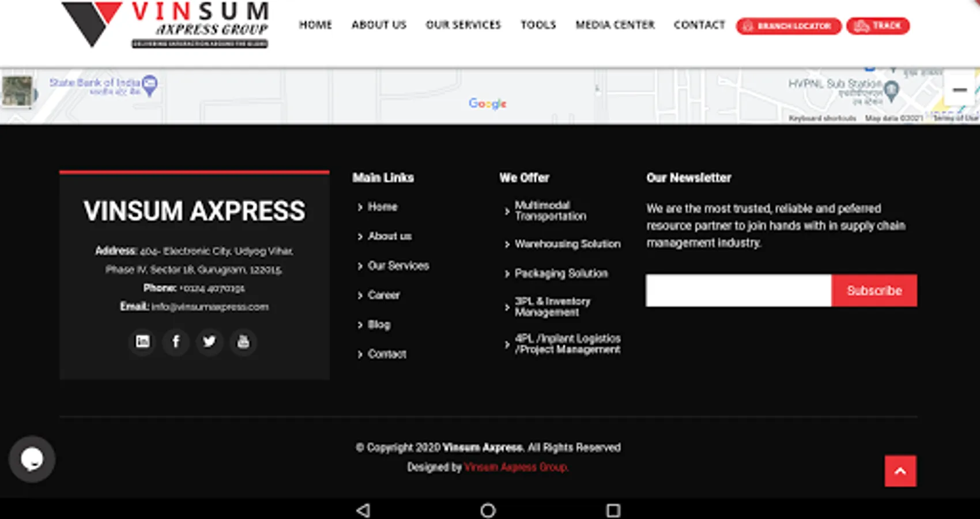The width and height of the screenshot is (980, 519).
Task: Tap the Android back navigation button
Action: [363, 510]
